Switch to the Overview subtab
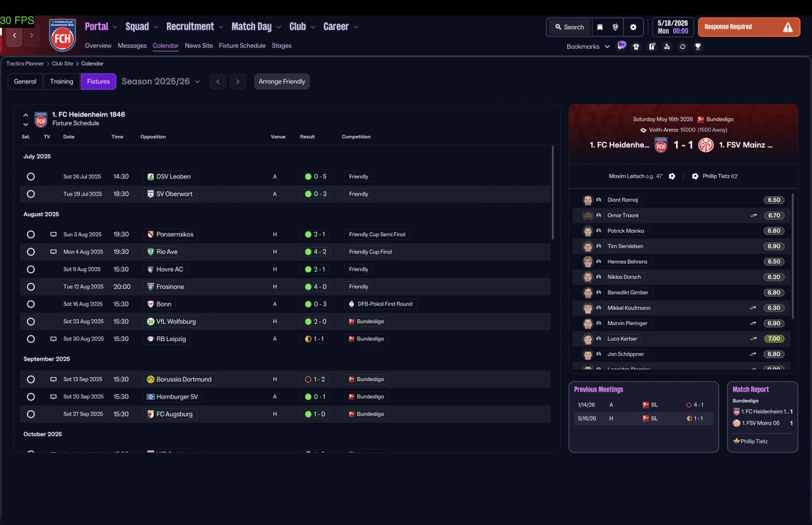This screenshot has width=812, height=525. pos(98,46)
